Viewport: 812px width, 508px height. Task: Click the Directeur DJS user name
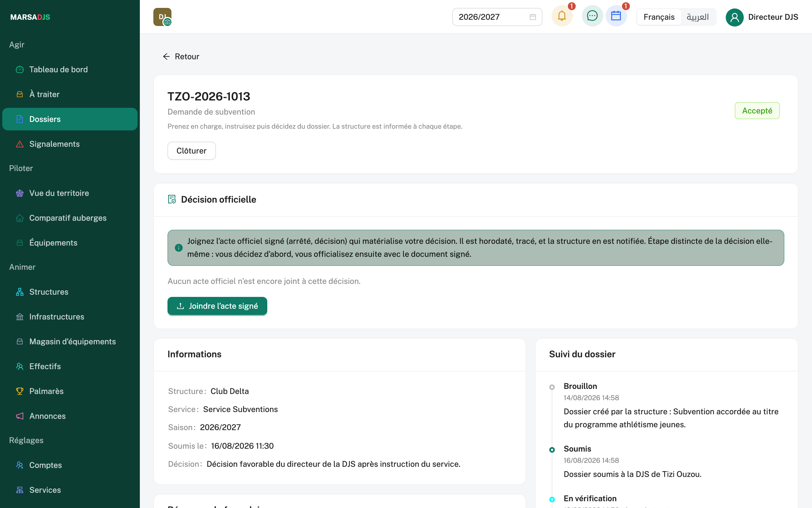point(773,17)
